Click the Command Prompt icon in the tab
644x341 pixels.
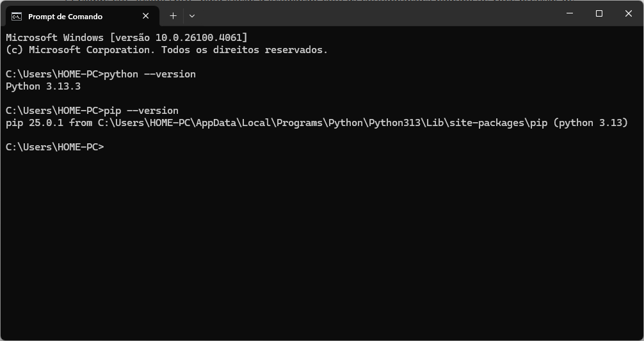tap(17, 17)
